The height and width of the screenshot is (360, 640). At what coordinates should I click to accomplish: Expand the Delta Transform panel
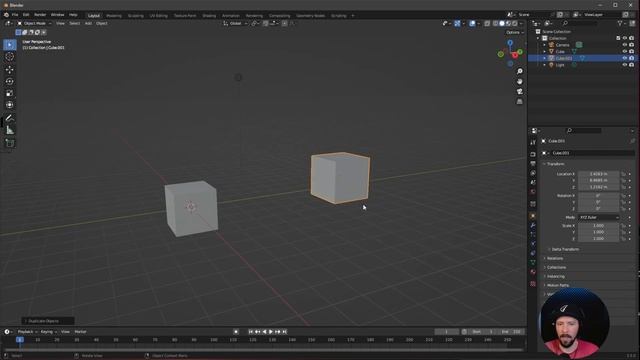click(x=565, y=249)
